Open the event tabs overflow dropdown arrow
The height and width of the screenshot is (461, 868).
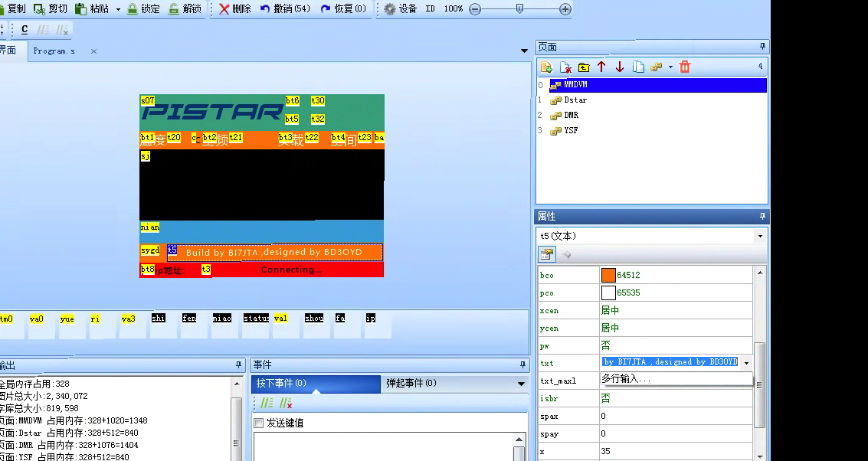tap(521, 384)
